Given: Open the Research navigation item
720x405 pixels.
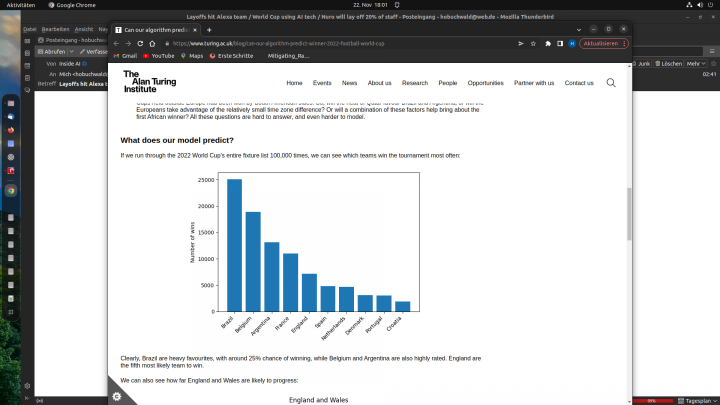Looking at the screenshot, I should click(414, 83).
